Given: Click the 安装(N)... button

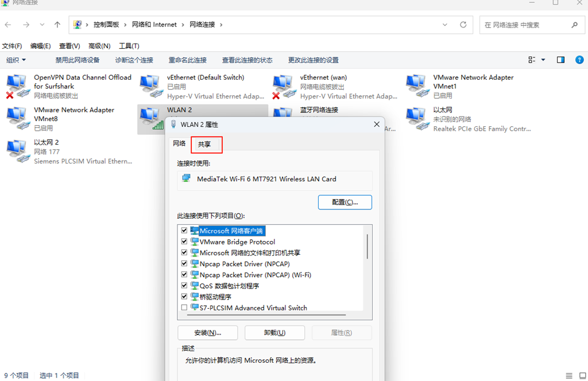Looking at the screenshot, I should click(x=207, y=333).
